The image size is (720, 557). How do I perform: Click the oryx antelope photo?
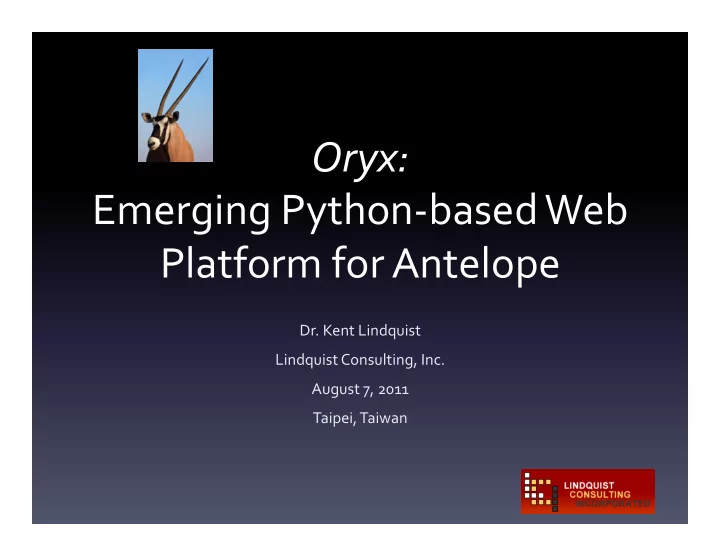(x=175, y=105)
